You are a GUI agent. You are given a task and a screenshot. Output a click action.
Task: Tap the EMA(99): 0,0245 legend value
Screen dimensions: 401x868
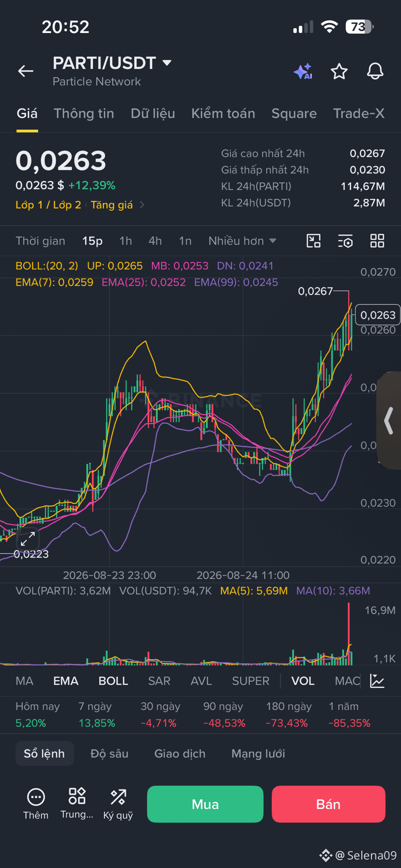[x=236, y=282]
